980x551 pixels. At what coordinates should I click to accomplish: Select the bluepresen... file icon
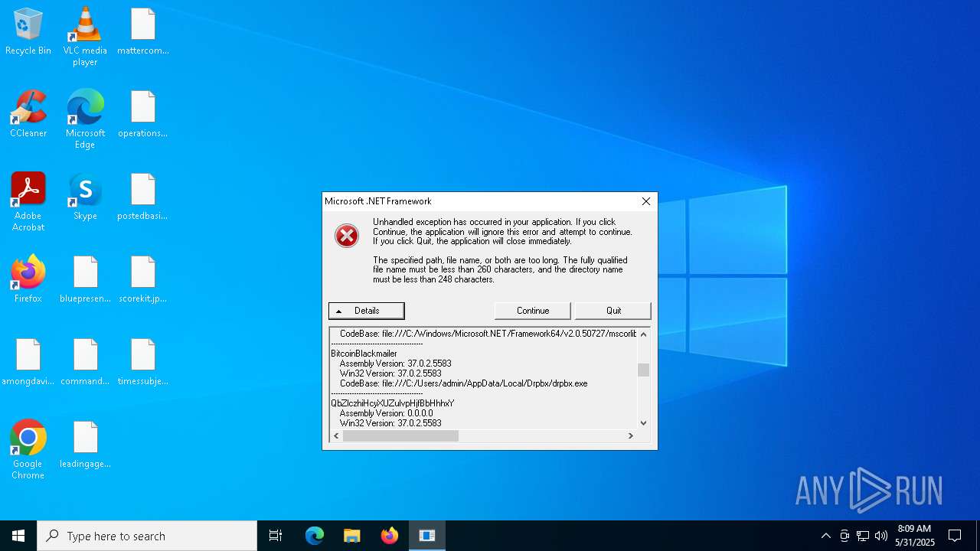85,280
